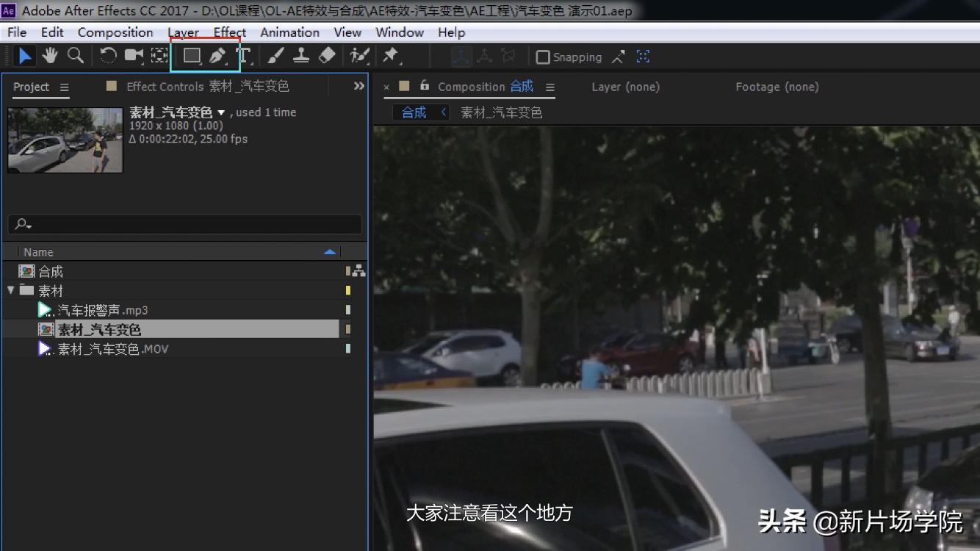
Task: Select the Brush tool
Action: (275, 55)
